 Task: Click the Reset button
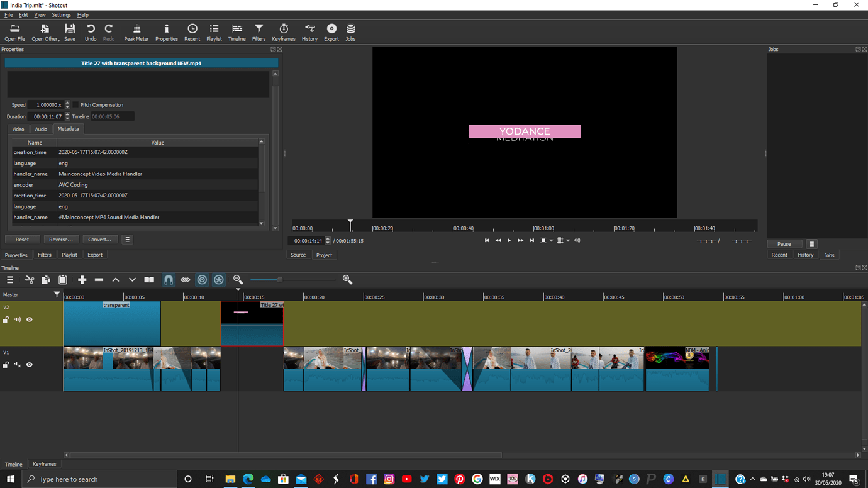pyautogui.click(x=22, y=240)
